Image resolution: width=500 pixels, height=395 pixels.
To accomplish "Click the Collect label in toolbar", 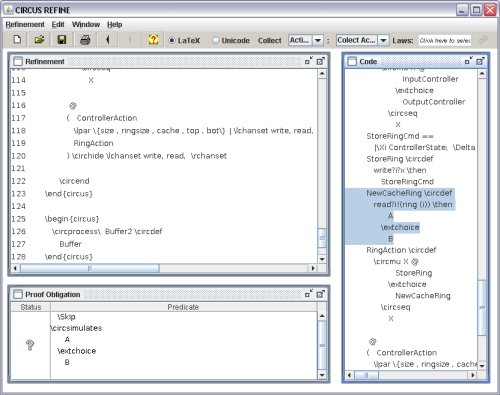I will point(270,40).
